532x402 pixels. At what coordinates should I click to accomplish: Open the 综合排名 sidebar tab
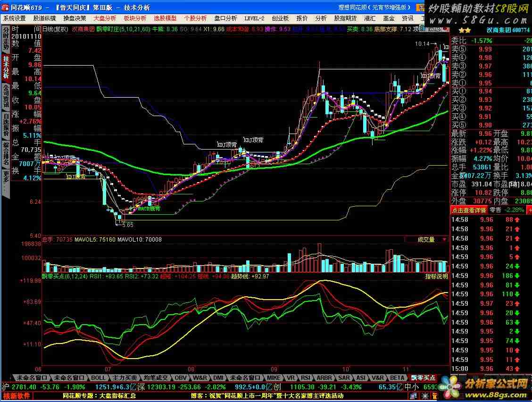tap(6, 153)
